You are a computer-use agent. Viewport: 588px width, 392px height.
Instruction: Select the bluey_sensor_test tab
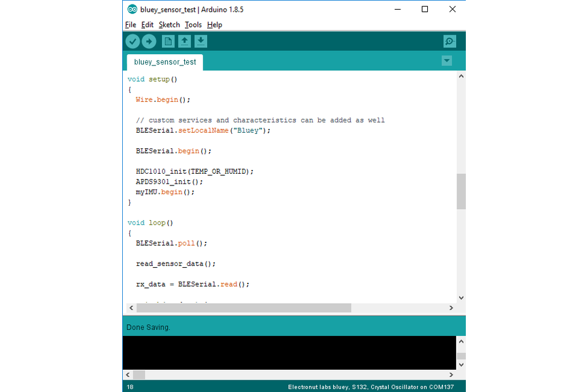tap(165, 62)
